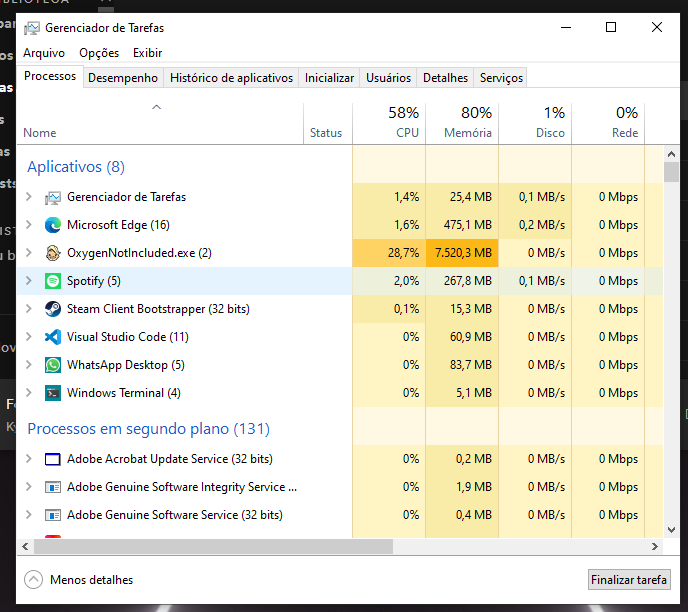The height and width of the screenshot is (612, 688).
Task: Expand the Microsoft Edge (16) process group
Action: click(29, 225)
